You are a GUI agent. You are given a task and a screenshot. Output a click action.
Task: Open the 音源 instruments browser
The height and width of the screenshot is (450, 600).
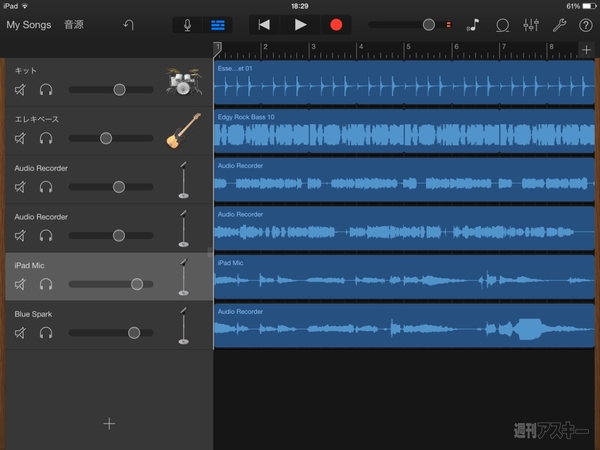[x=74, y=24]
